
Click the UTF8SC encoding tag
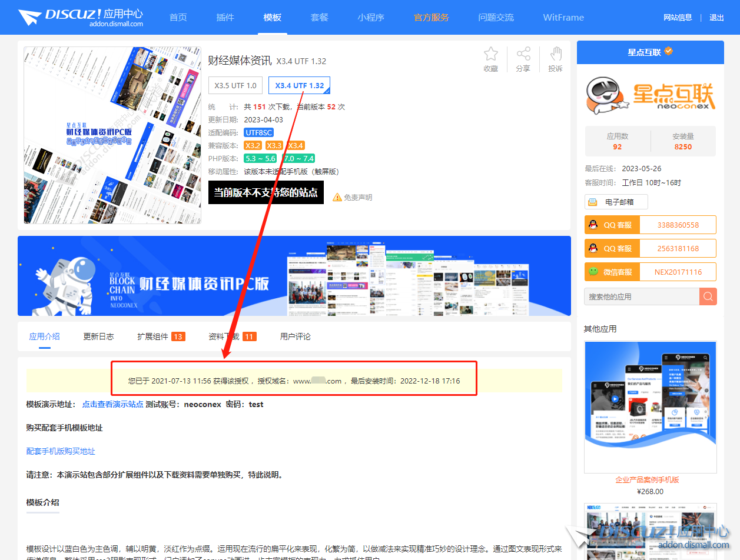click(x=259, y=132)
